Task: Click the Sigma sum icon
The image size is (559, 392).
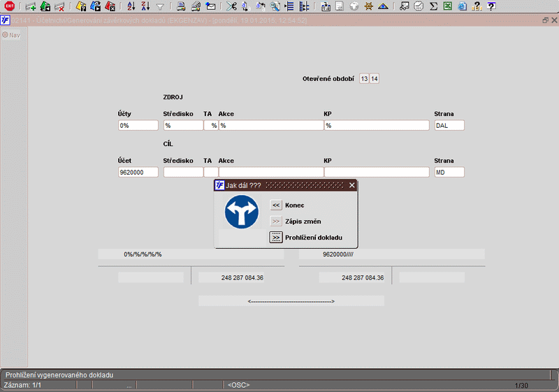Action: click(x=433, y=6)
